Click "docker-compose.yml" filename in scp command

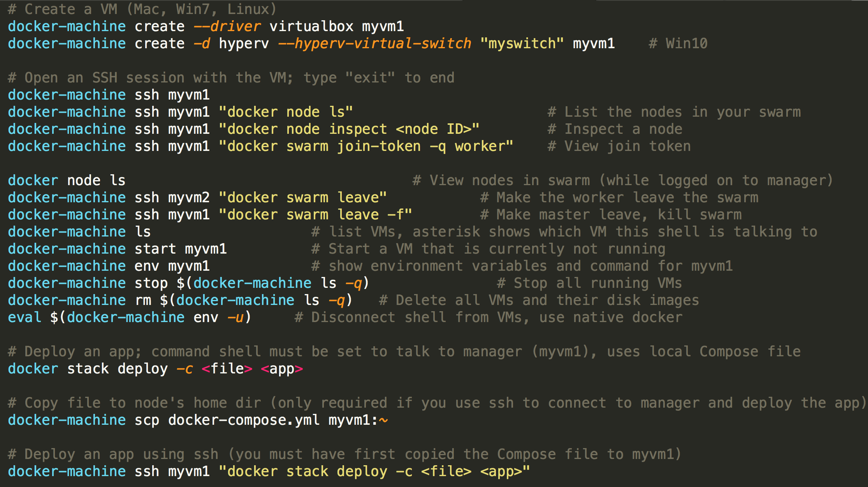244,420
